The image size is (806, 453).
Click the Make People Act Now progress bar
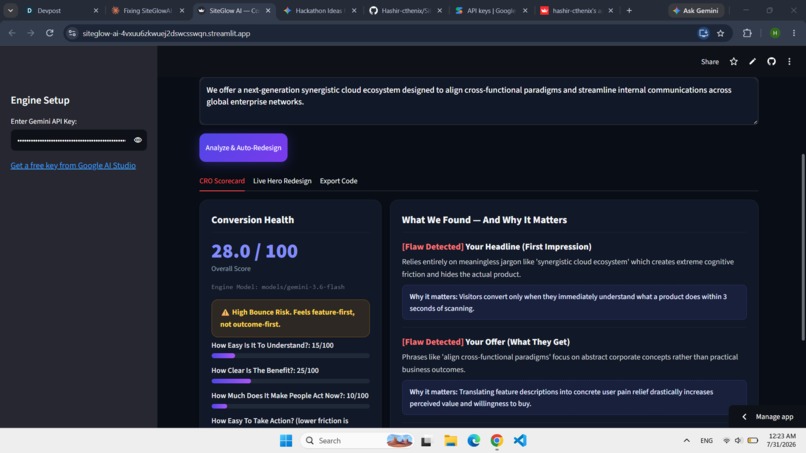tap(290, 406)
